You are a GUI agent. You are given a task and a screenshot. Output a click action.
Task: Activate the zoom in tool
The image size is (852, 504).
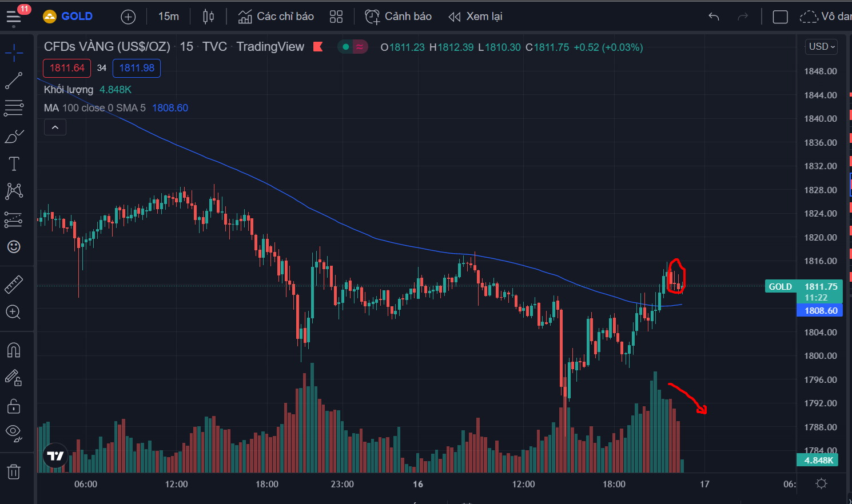pos(14,312)
